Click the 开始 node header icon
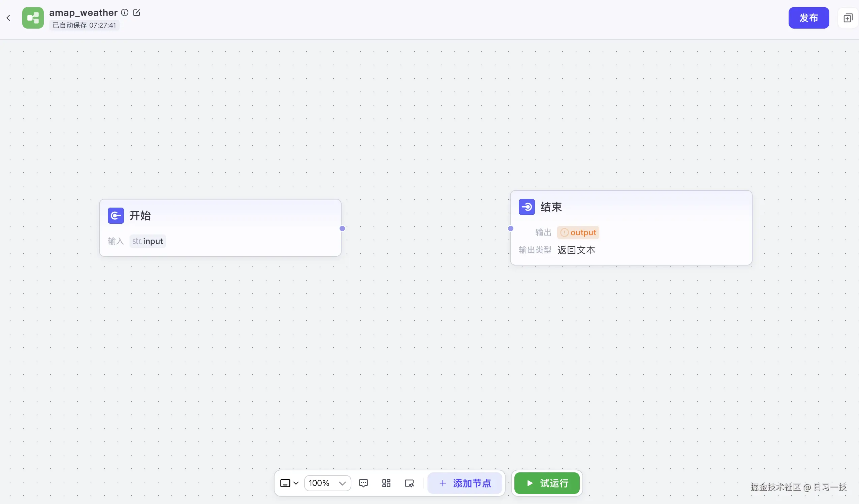This screenshot has width=859, height=504. pyautogui.click(x=115, y=215)
